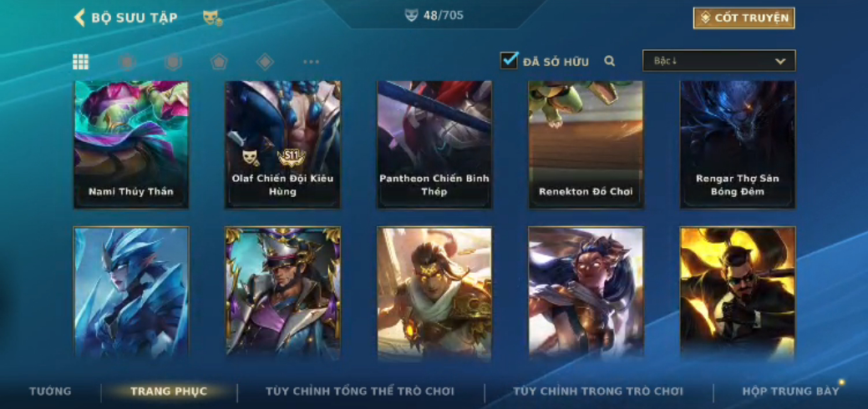Expand the Bậc sort dropdown
868x409 pixels.
719,61
